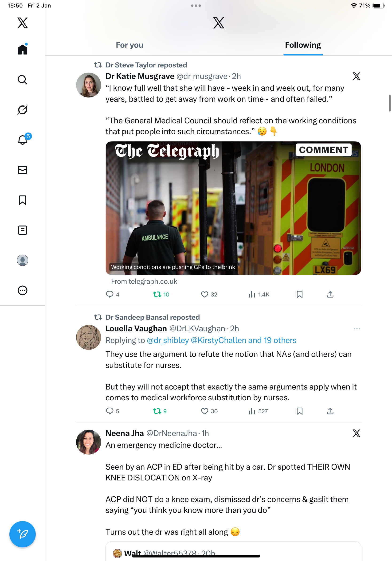
Task: Open more options on Louella Vaughan post
Action: [x=357, y=329]
